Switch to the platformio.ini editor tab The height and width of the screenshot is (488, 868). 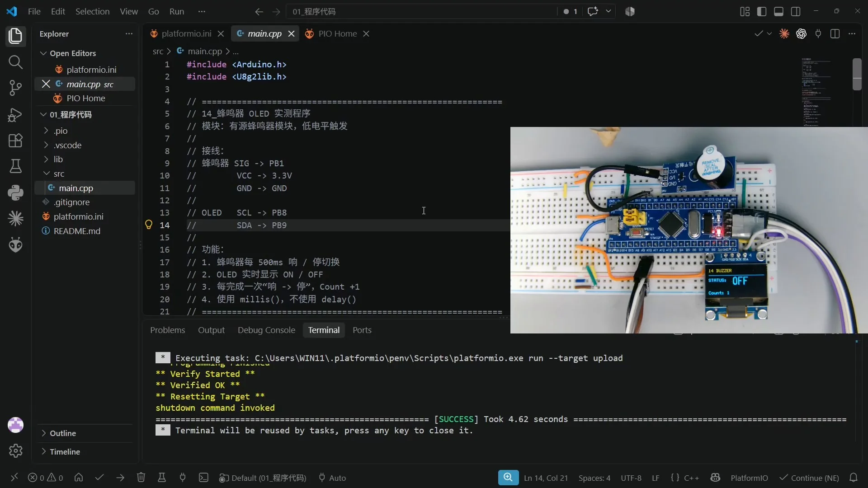coord(186,34)
